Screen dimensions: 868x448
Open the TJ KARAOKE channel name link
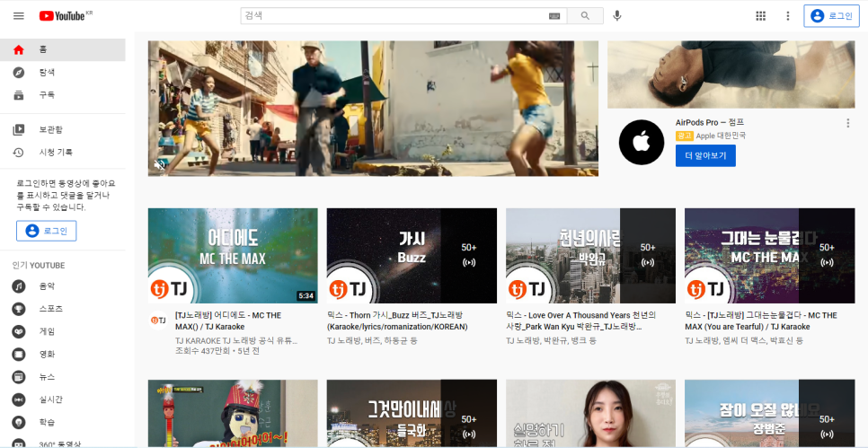pyautogui.click(x=236, y=340)
